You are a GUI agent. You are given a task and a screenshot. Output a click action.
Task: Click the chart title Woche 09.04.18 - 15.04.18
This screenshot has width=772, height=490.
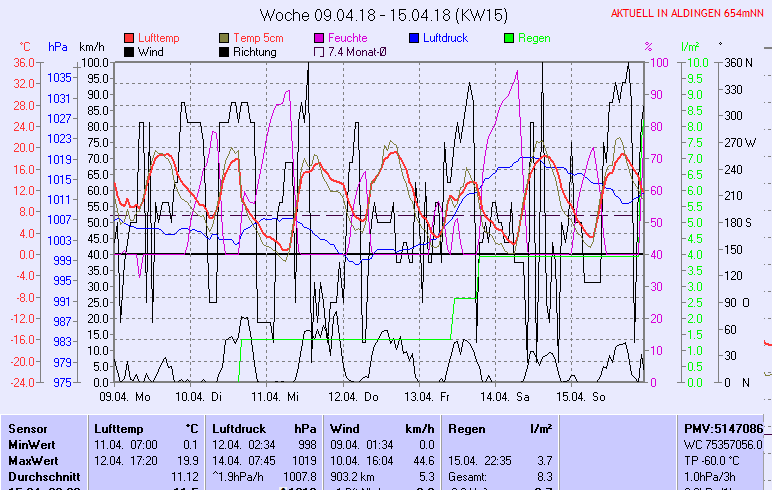(384, 15)
